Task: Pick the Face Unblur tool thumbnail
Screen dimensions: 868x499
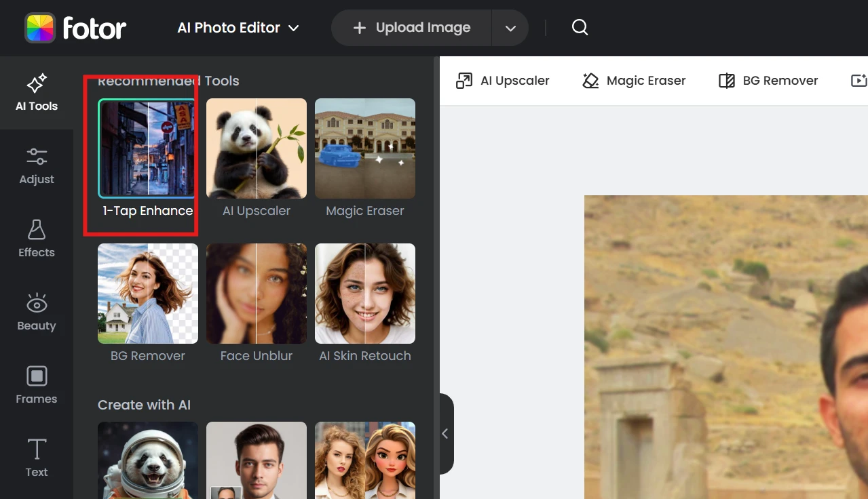Action: 257,294
